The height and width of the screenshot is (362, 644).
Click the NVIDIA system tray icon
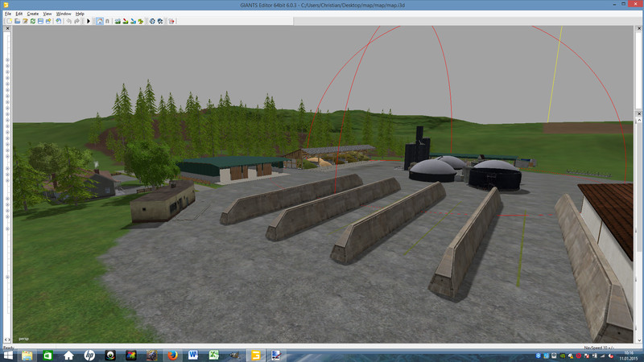(562, 356)
